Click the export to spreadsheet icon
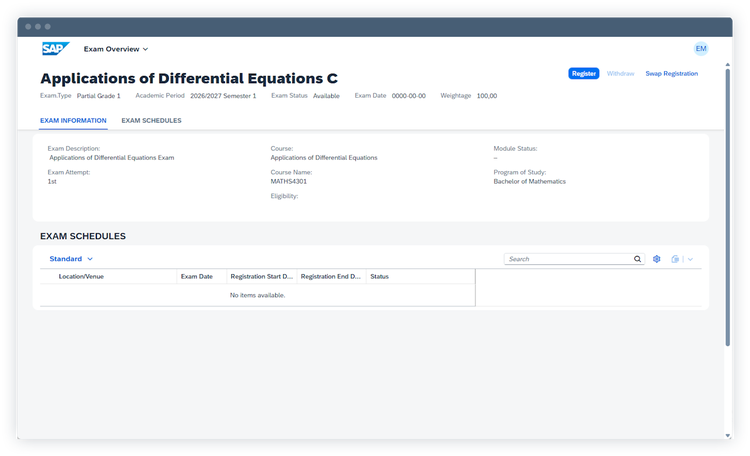The width and height of the screenshot is (750, 456). (675, 259)
